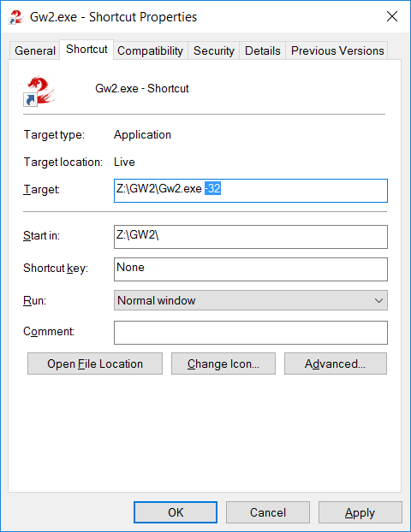Click the highlighted '-32' text in Target
Image resolution: width=411 pixels, height=532 pixels.
[x=212, y=188]
